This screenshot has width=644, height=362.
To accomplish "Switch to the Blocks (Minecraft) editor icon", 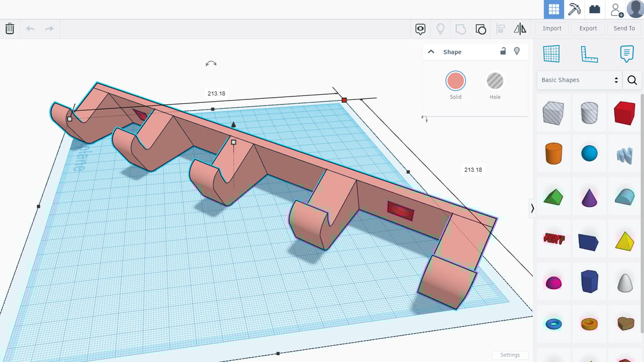I will coord(573,9).
